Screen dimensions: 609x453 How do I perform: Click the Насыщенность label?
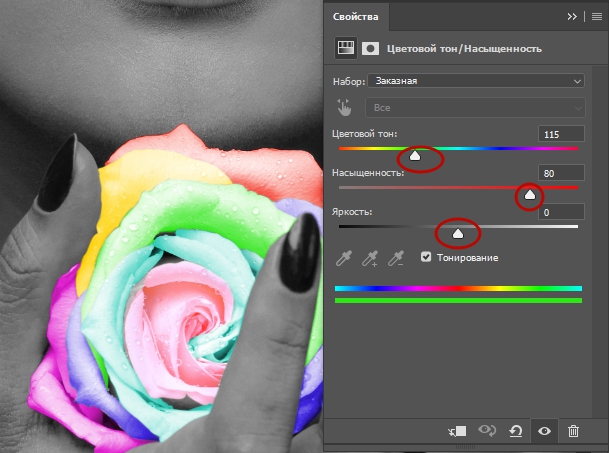[x=368, y=173]
